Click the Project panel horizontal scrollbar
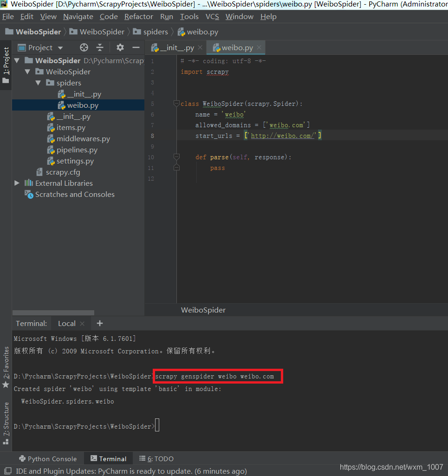Viewport: 448px width, 476px height. pos(53,313)
